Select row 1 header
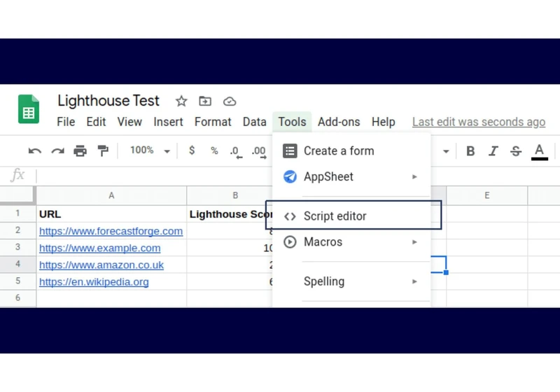 17,213
